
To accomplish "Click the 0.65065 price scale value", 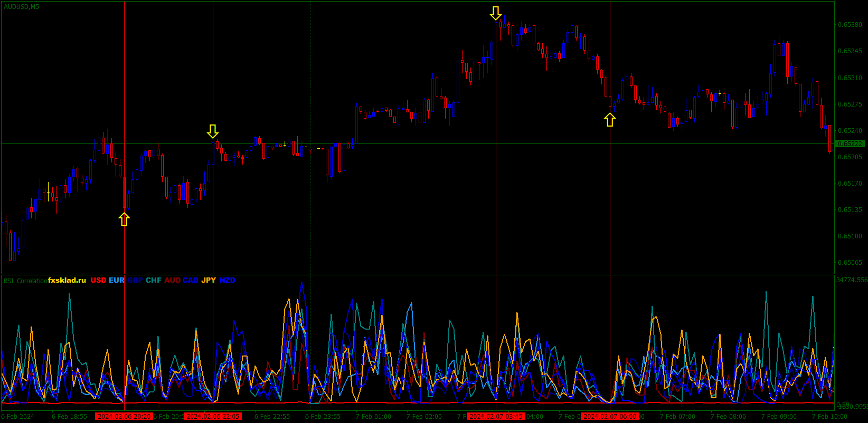I will (x=850, y=262).
